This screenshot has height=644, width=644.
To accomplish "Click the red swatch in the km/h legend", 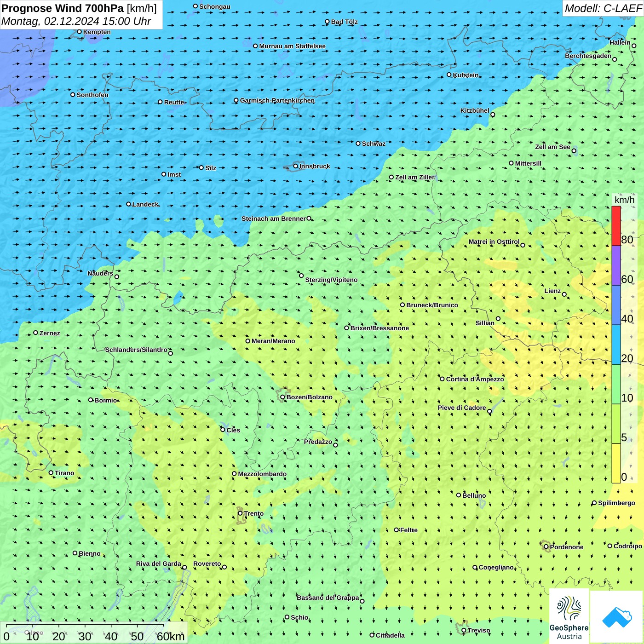I will (616, 226).
